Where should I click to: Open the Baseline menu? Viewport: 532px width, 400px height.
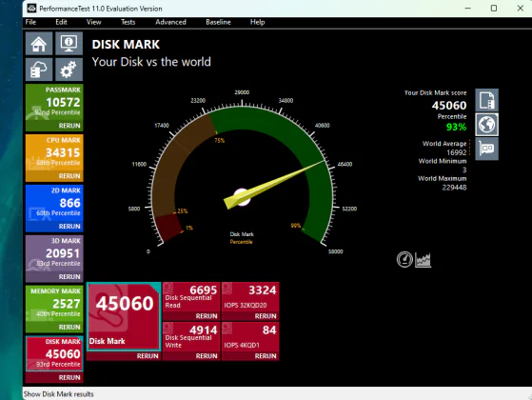click(218, 22)
